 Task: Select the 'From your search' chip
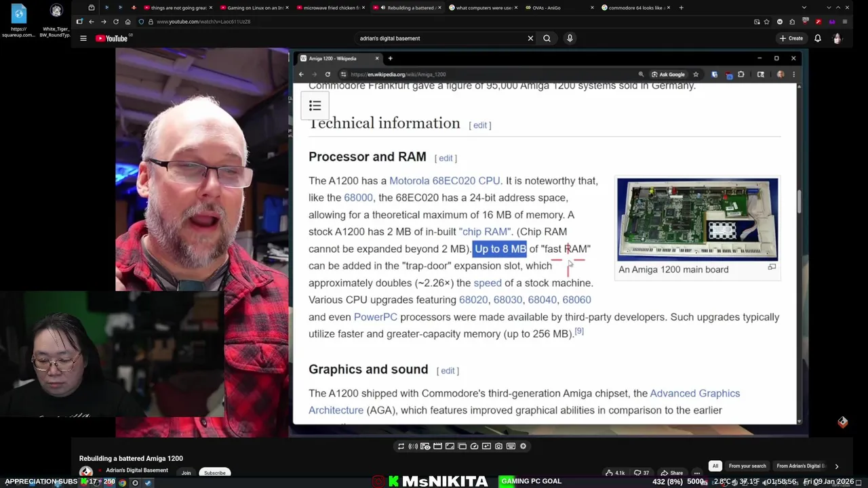pyautogui.click(x=747, y=466)
